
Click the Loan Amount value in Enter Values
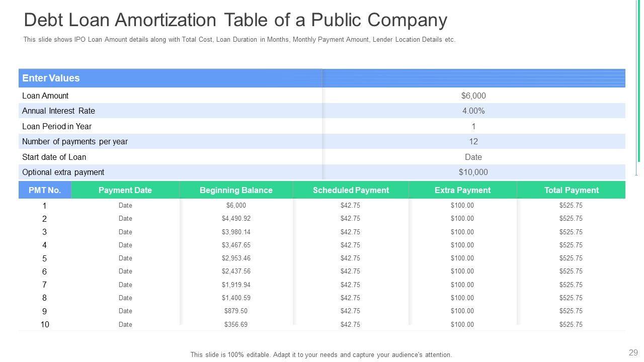473,96
